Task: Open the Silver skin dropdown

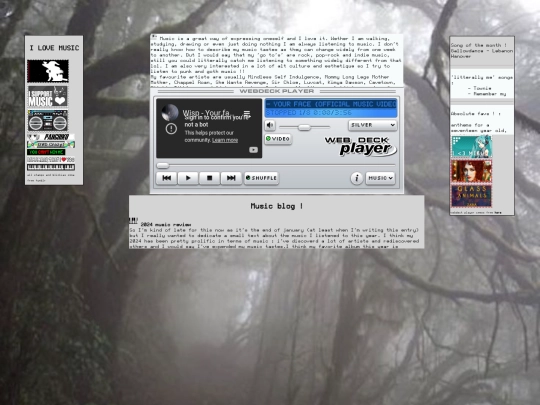Action: click(373, 125)
